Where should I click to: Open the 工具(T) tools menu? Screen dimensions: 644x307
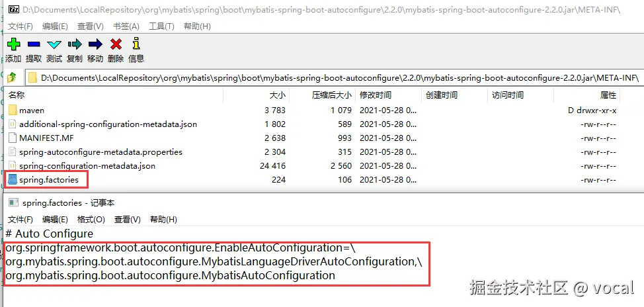click(161, 26)
